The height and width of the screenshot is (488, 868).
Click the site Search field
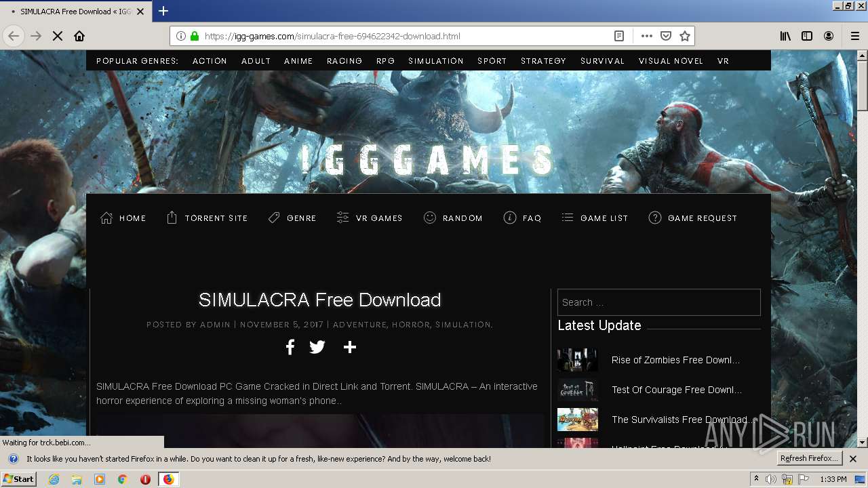(x=659, y=302)
